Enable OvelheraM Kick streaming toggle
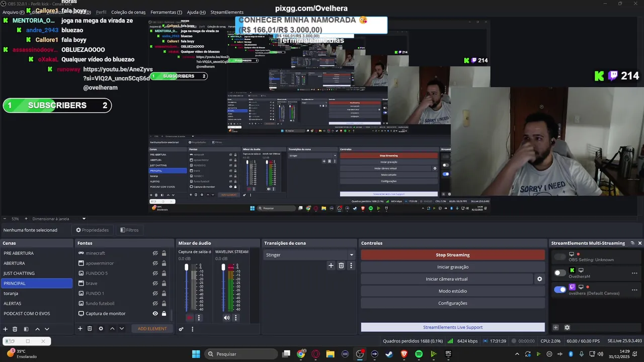 tap(560, 273)
